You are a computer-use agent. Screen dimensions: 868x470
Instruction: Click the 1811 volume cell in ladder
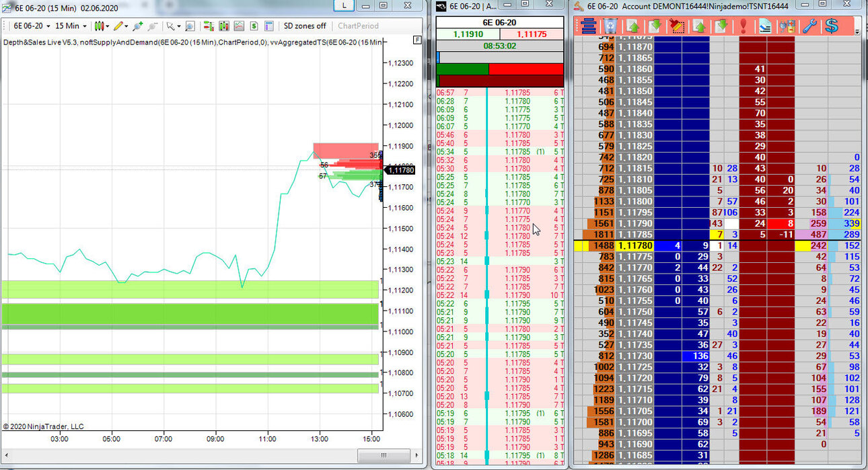(600, 235)
